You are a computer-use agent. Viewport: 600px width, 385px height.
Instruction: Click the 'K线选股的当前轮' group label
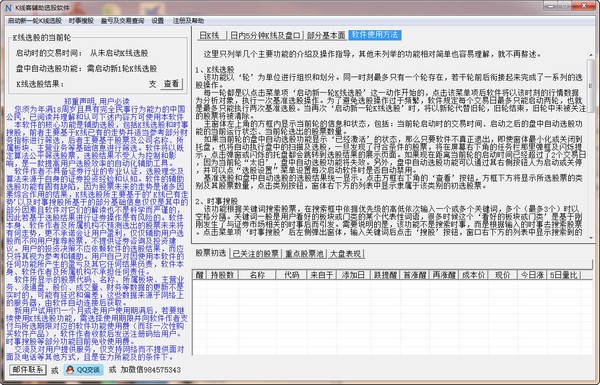[42, 38]
